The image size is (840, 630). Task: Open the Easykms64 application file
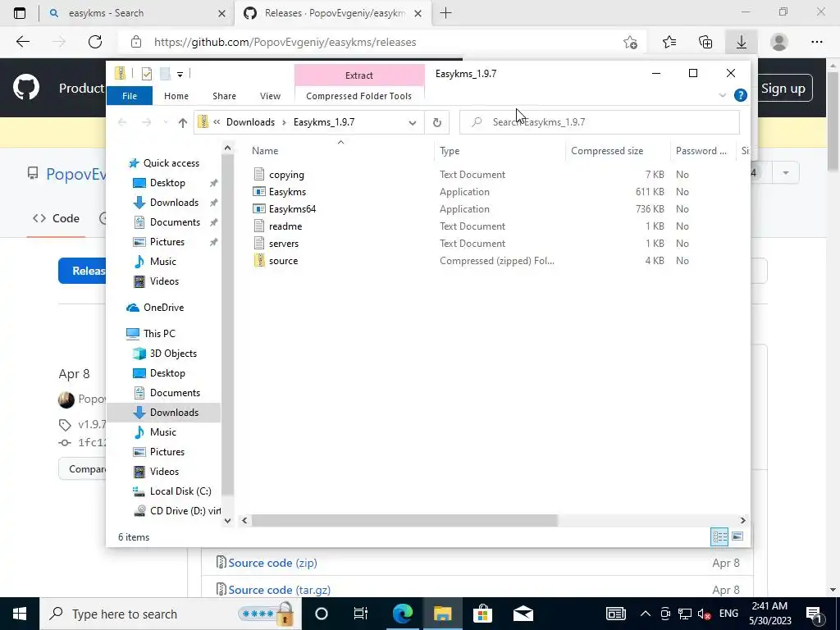pos(292,209)
